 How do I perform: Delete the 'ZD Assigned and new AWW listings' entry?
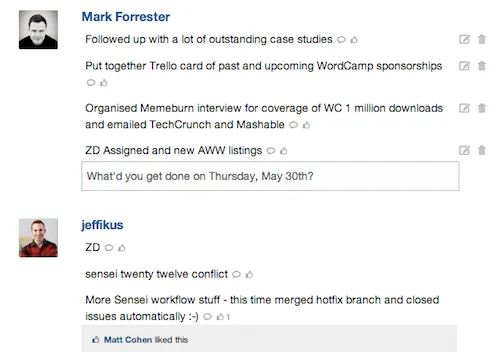[x=482, y=150]
